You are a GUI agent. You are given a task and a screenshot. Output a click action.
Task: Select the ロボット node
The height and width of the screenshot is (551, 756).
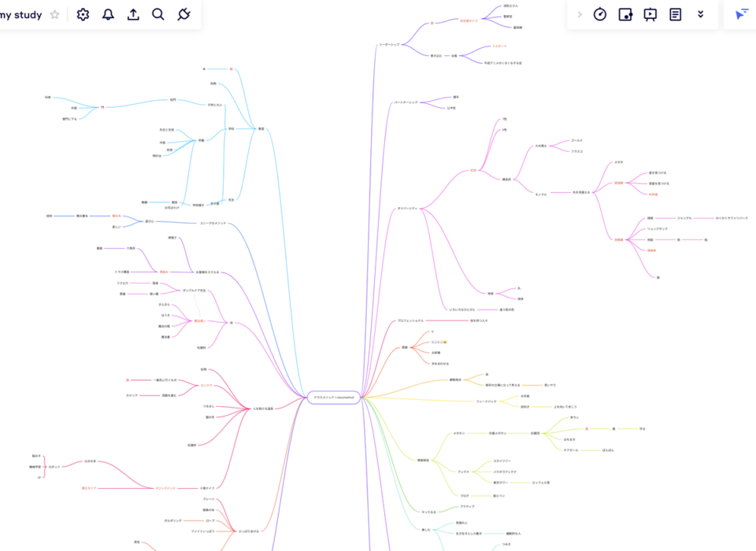(54, 467)
